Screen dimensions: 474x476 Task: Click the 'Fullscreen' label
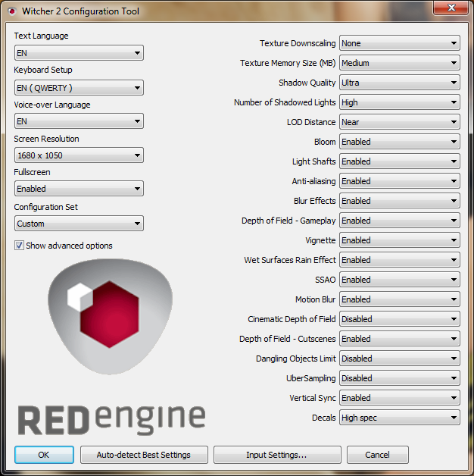32,172
